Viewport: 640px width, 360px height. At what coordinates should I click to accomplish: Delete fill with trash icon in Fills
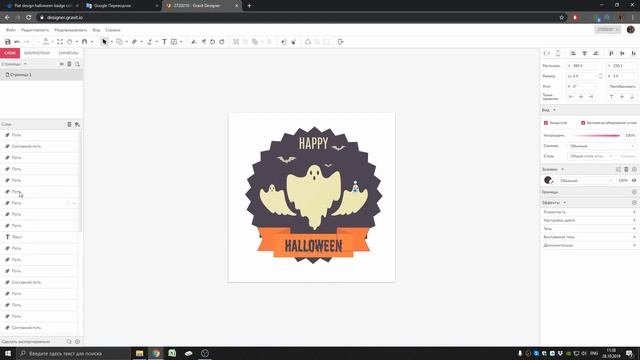627,169
